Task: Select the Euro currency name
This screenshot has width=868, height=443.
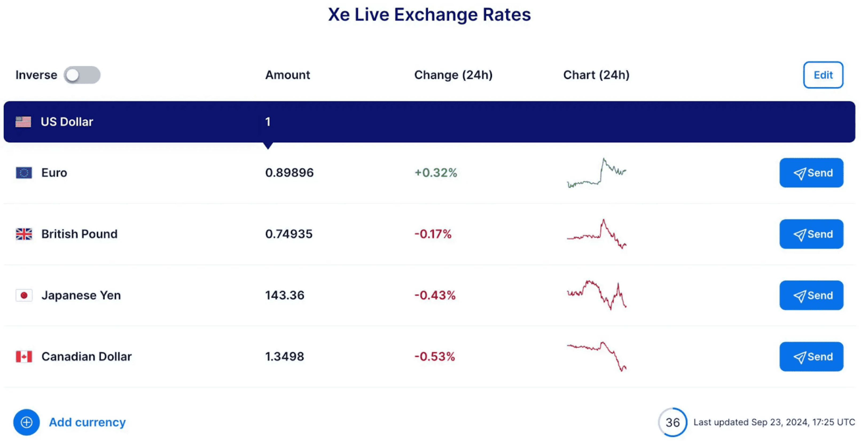Action: coord(54,173)
